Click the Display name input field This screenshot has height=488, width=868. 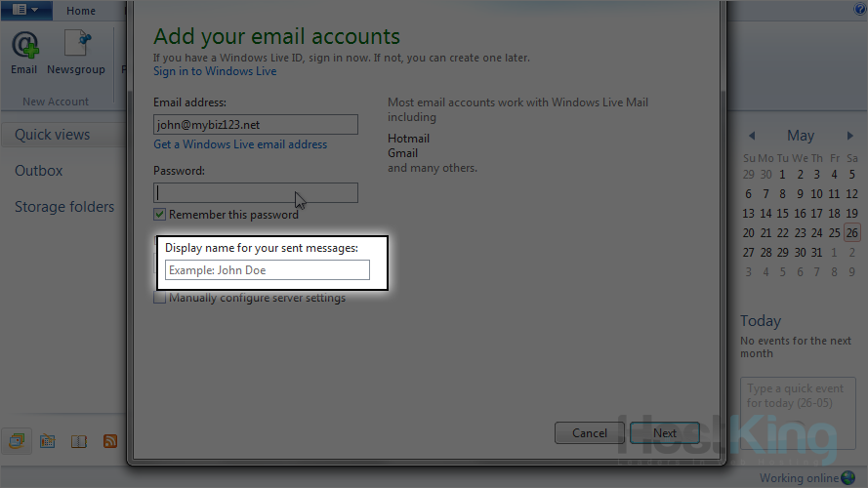tap(268, 270)
